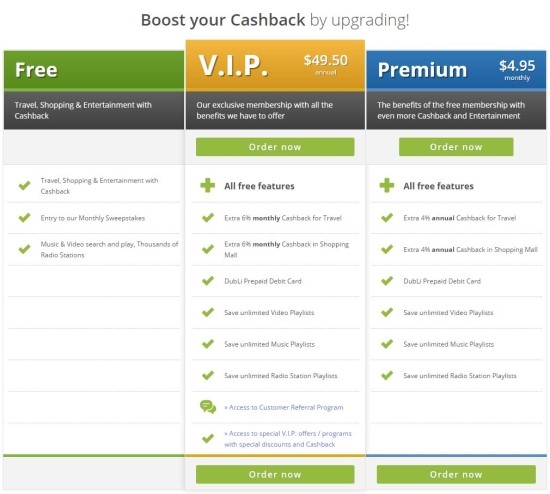This screenshot has width=550, height=494.
Task: Open the Access to Customer Referral Program link
Action: pyautogui.click(x=284, y=407)
